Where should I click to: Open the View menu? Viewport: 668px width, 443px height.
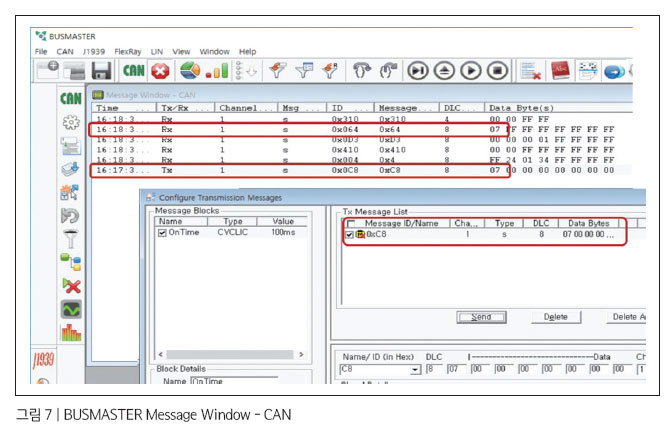tap(181, 52)
